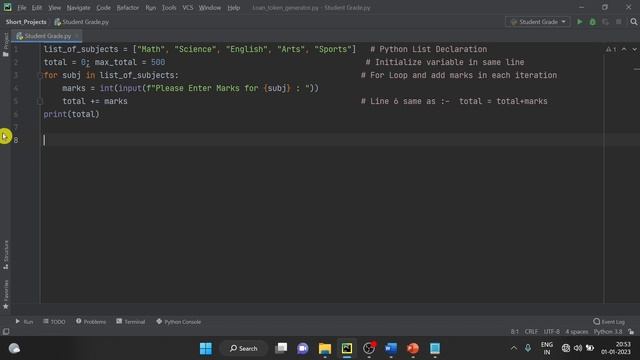Click the Stop process icon

(x=619, y=22)
